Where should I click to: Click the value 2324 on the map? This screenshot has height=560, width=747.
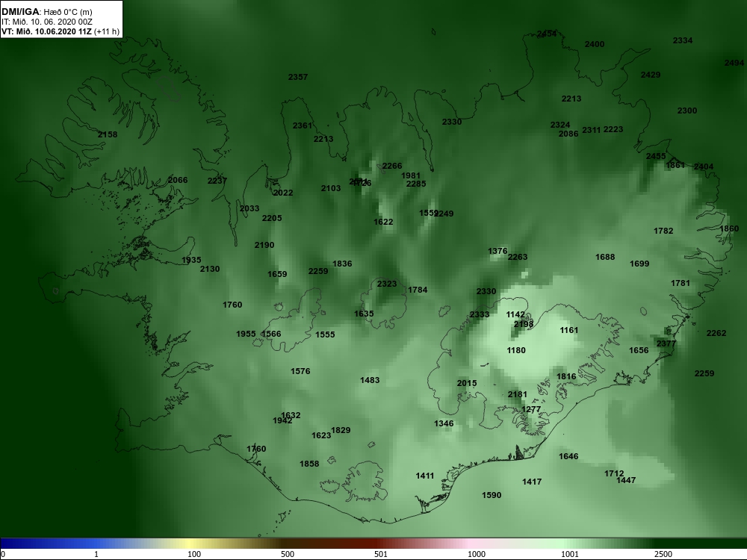(x=560, y=125)
